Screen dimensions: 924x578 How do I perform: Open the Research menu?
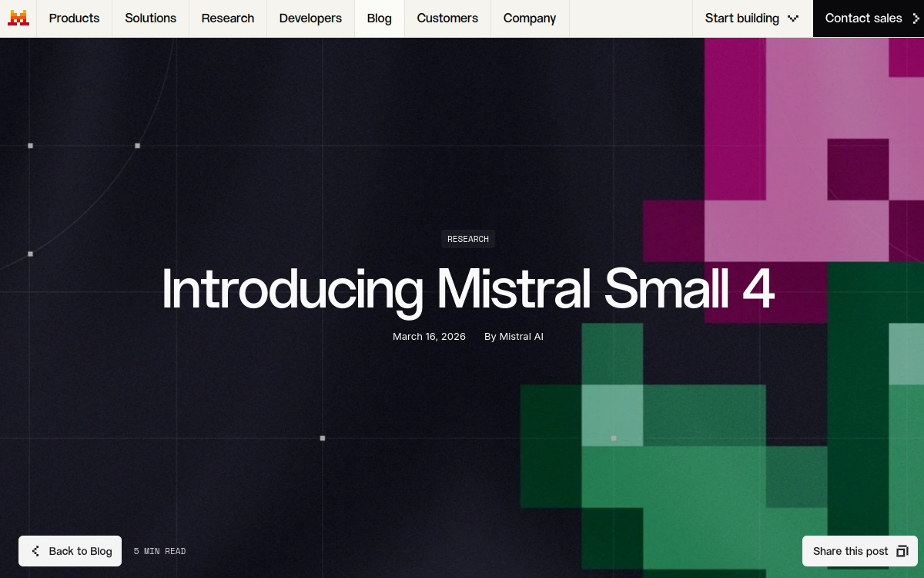click(x=228, y=18)
